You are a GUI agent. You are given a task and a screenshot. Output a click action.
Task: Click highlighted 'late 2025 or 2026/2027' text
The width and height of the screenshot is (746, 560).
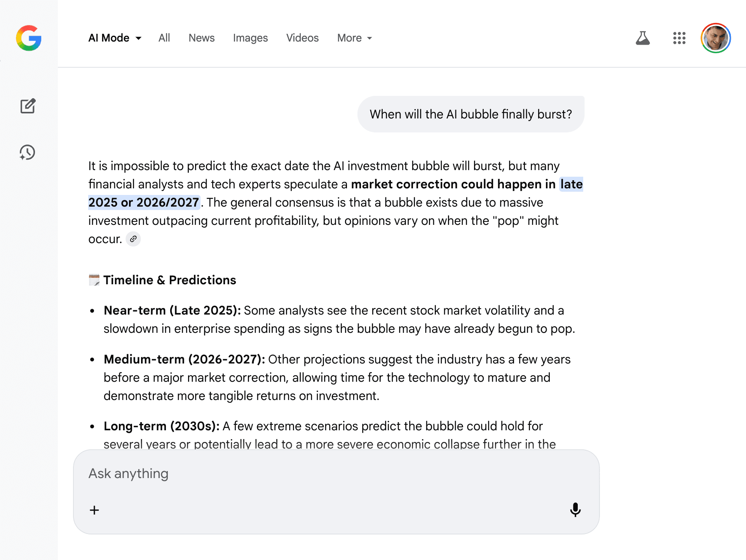coord(144,202)
